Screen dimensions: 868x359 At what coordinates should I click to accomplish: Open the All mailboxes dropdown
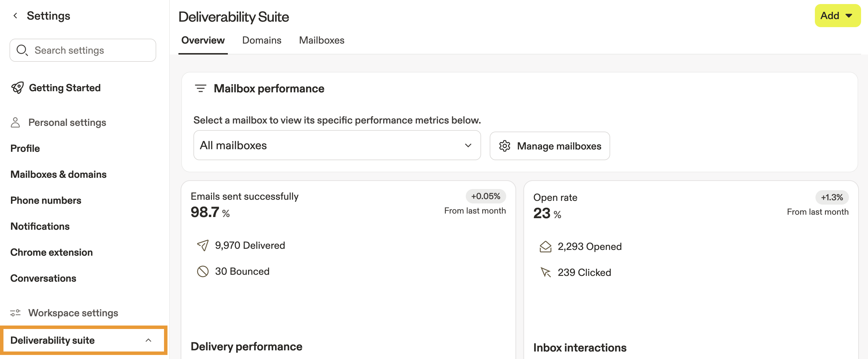[x=337, y=145]
